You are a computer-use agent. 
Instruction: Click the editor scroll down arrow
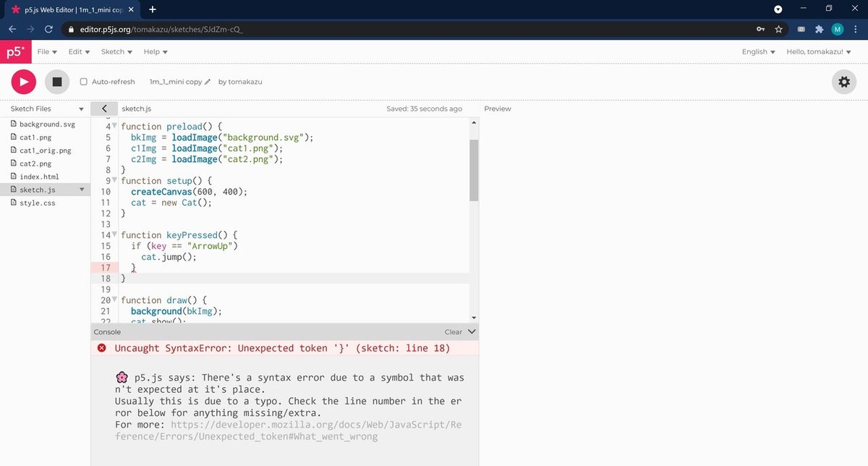(x=474, y=318)
